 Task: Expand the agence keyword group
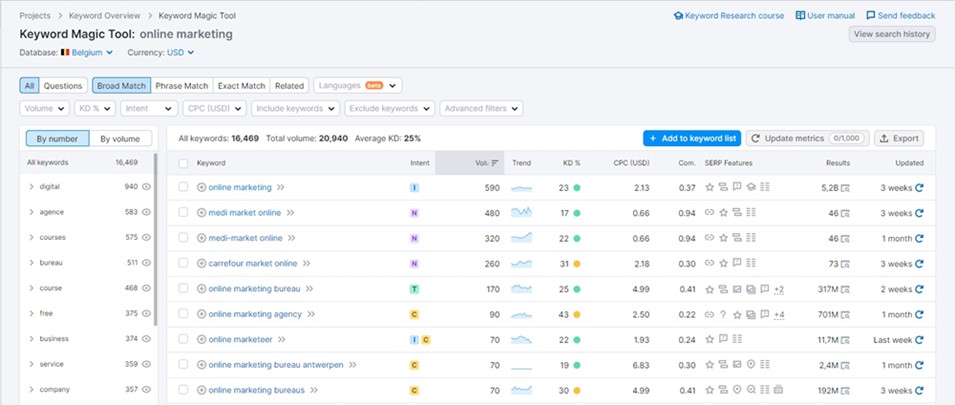(32, 212)
